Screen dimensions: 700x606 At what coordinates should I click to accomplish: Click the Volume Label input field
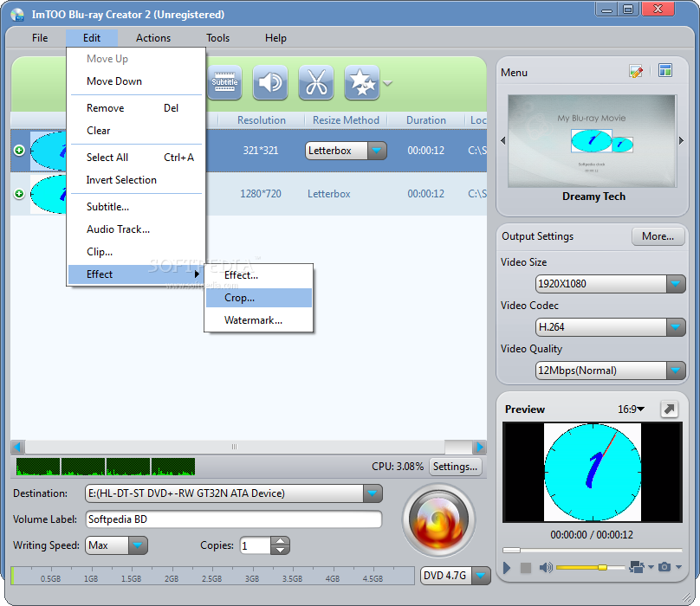tap(234, 519)
